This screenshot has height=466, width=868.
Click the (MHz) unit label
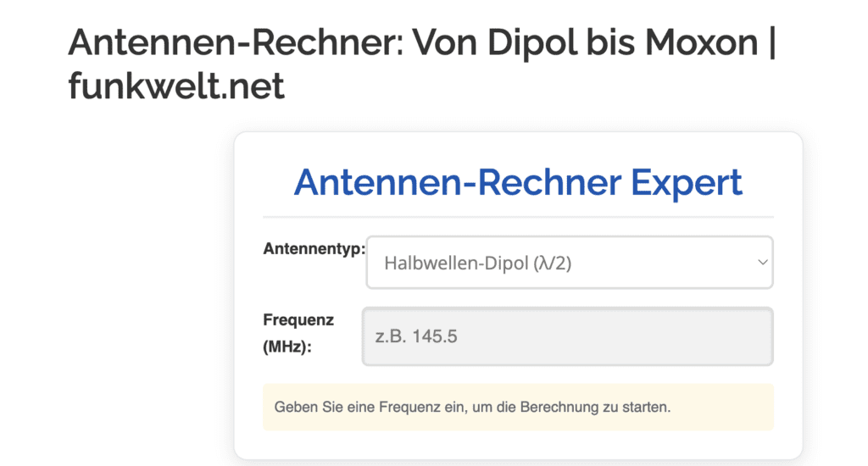point(288,347)
